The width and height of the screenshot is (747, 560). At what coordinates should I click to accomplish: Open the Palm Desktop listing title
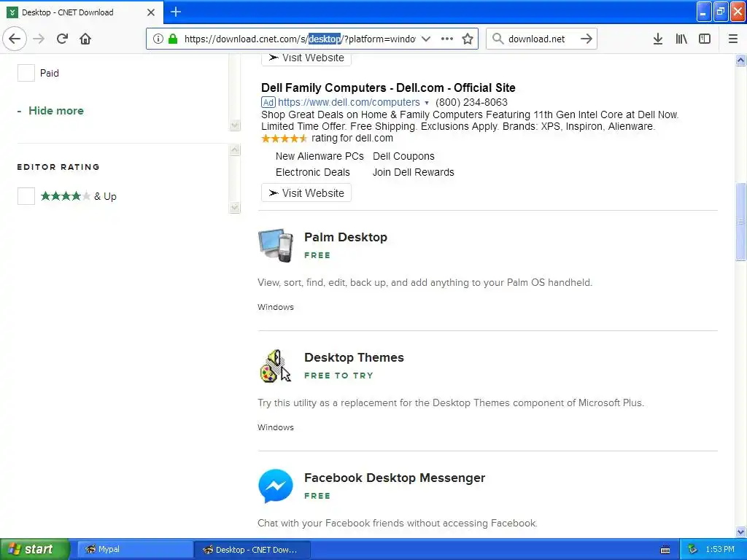click(345, 237)
